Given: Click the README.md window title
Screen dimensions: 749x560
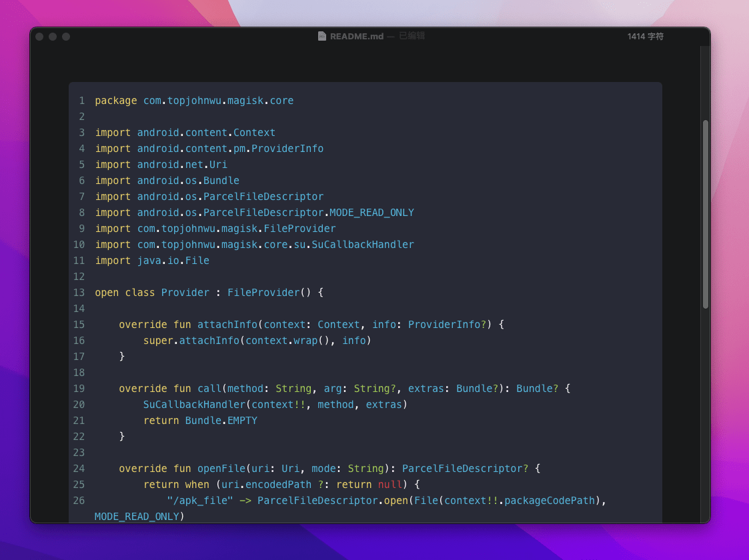Looking at the screenshot, I should 356,36.
